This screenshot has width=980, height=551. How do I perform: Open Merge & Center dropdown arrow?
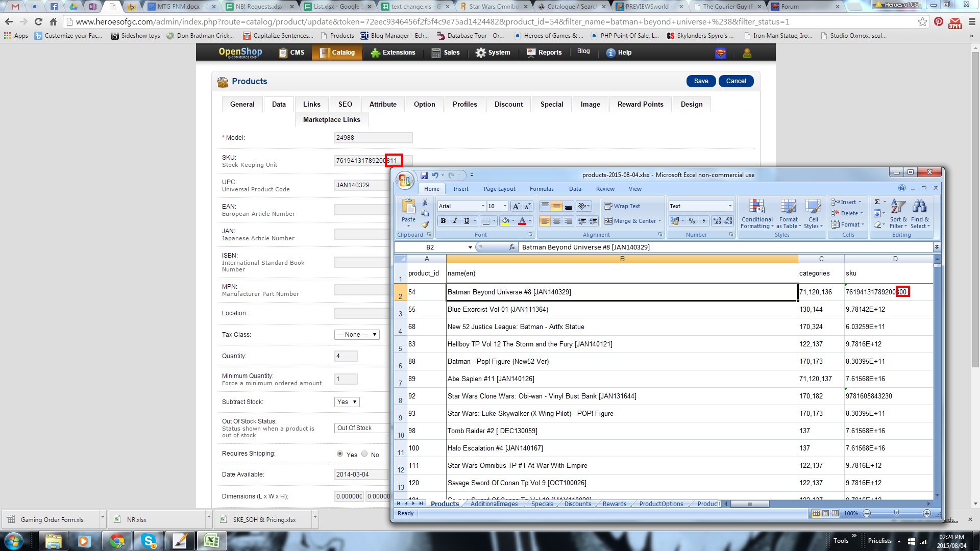tap(659, 221)
